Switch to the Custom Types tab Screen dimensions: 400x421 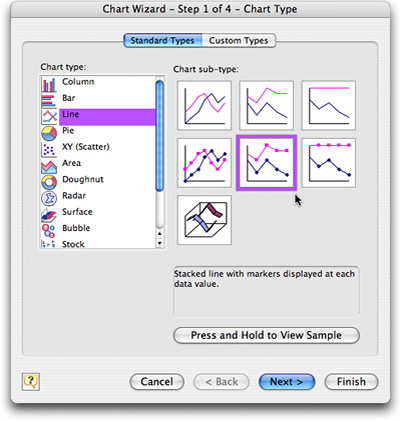pyautogui.click(x=239, y=40)
